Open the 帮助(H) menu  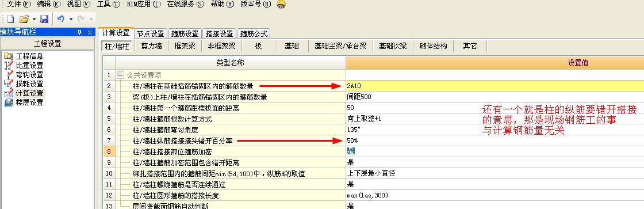(222, 4)
